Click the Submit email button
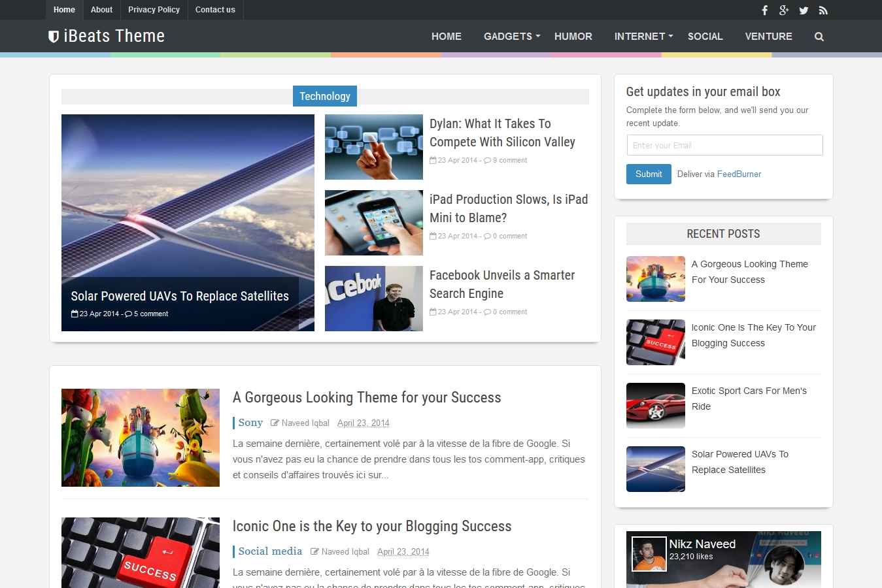The width and height of the screenshot is (882, 588). [x=649, y=174]
